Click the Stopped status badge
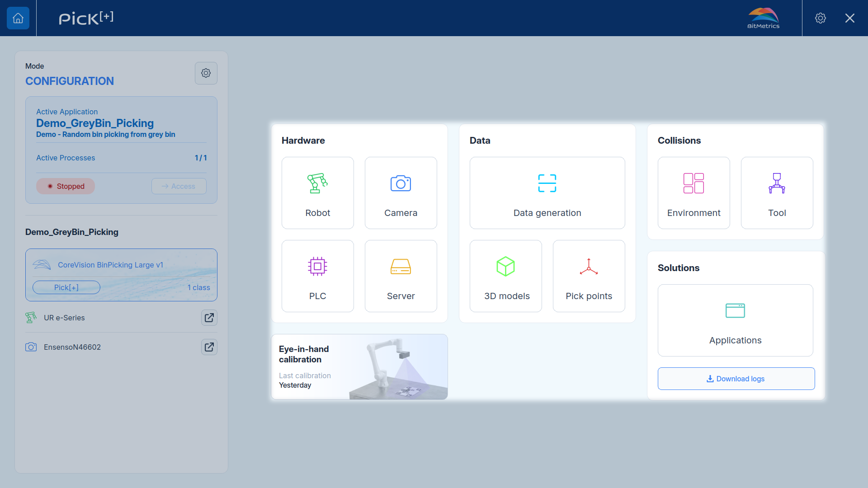 [x=66, y=186]
